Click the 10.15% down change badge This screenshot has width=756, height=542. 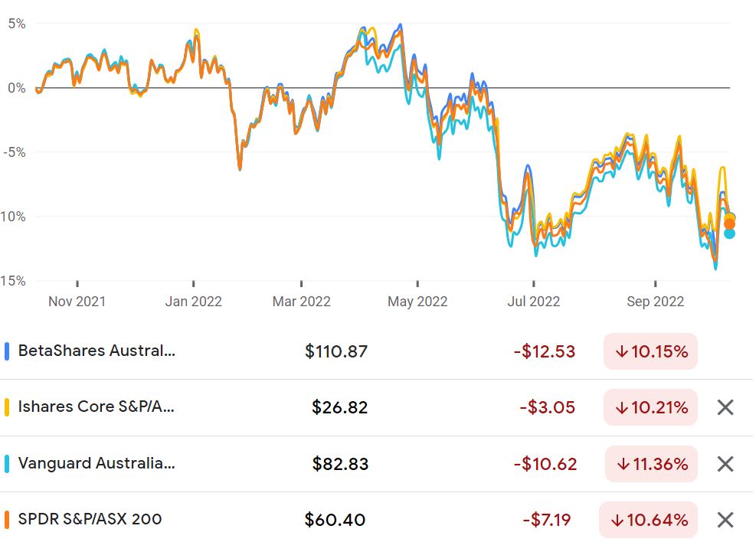click(x=650, y=351)
